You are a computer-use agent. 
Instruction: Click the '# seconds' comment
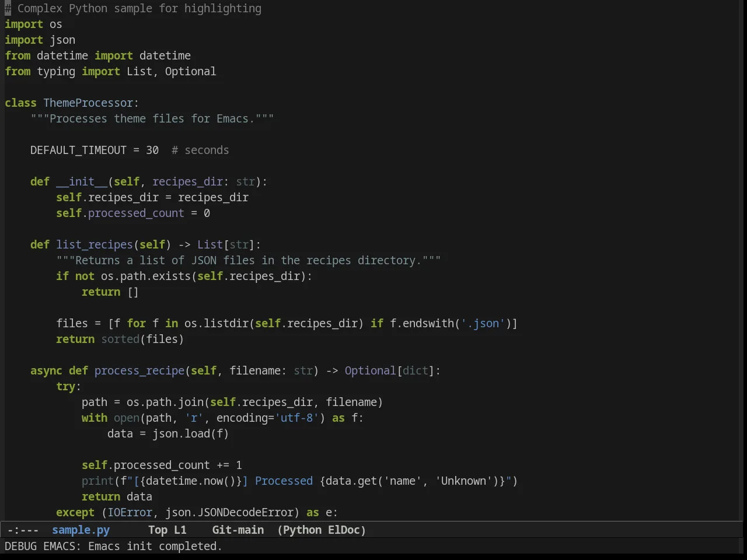[200, 150]
